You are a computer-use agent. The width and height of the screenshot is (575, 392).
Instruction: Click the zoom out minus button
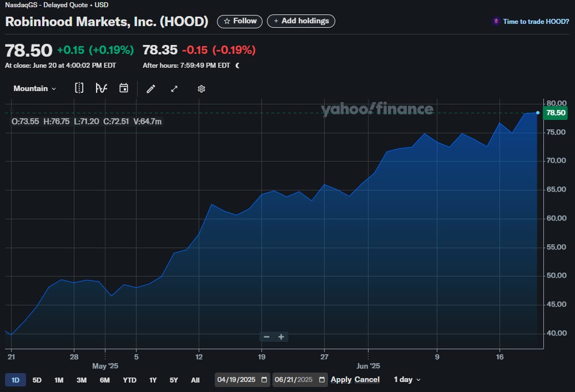coord(266,336)
